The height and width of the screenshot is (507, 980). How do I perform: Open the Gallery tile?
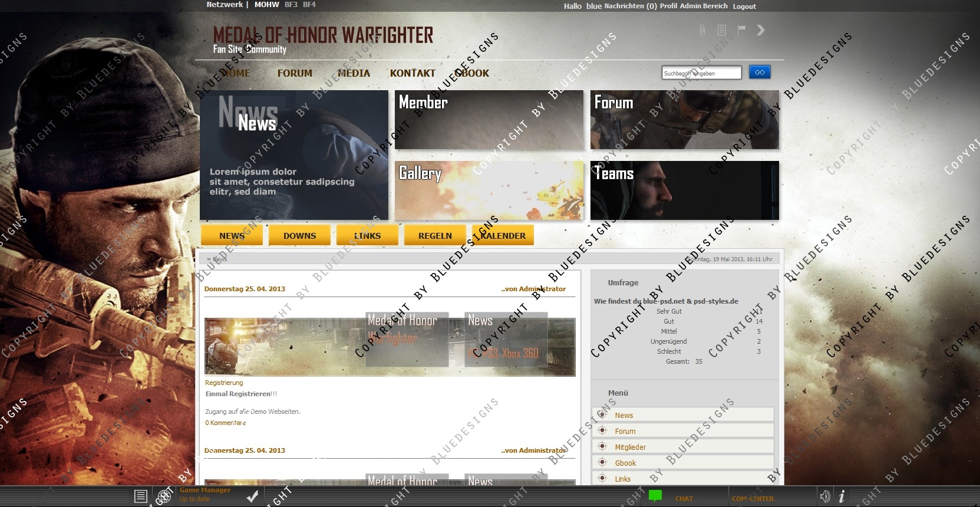[x=489, y=190]
